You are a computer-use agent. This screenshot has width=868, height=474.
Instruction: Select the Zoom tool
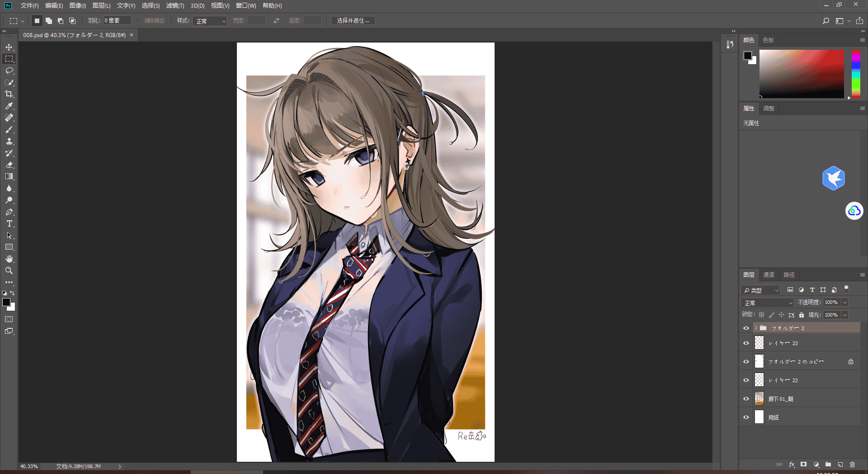pos(9,270)
